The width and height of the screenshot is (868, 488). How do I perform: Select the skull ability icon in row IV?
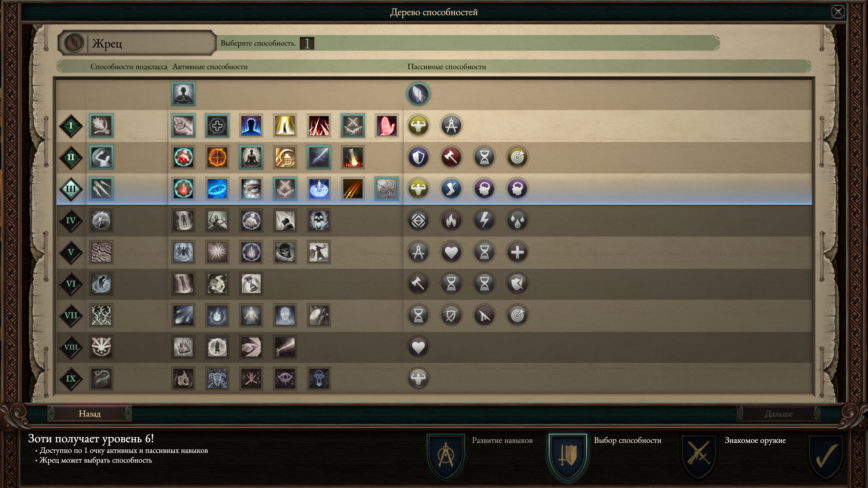(x=319, y=221)
